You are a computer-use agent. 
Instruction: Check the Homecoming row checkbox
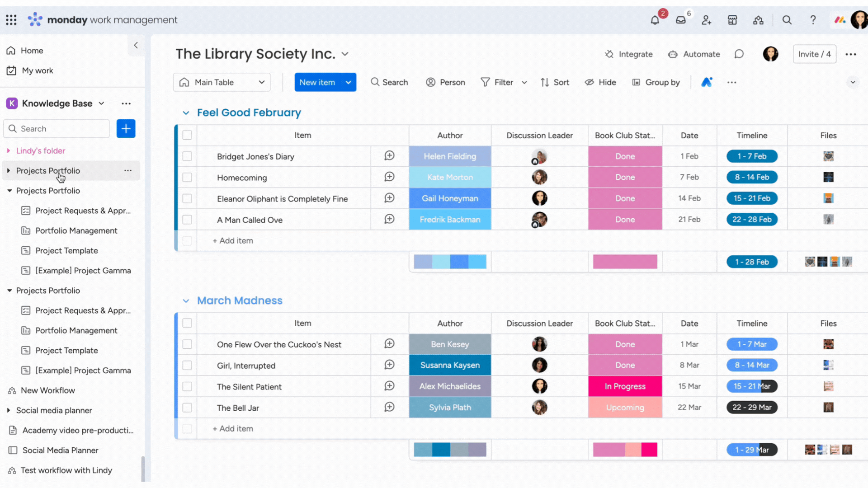[187, 178]
